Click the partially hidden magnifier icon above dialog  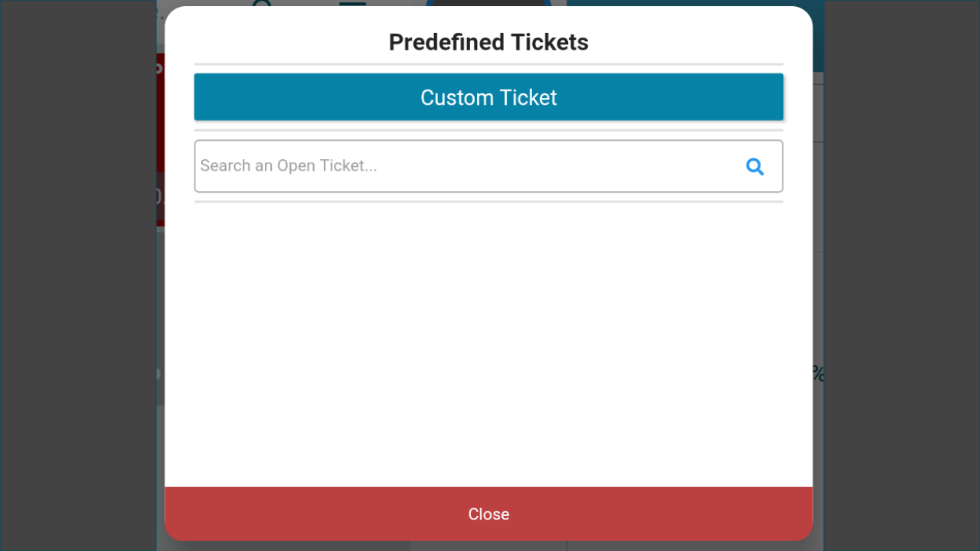point(263,3)
